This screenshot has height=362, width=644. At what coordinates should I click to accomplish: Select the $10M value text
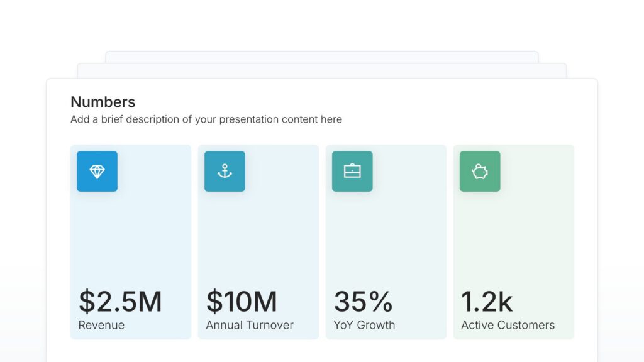(241, 302)
